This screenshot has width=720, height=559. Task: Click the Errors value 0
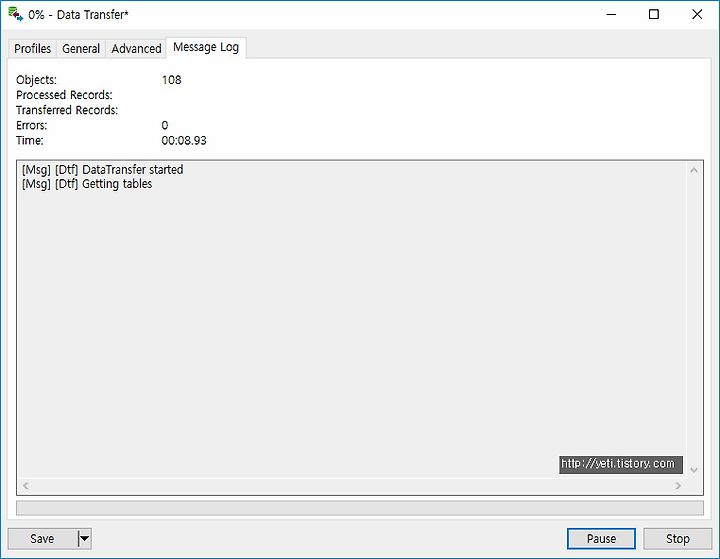pos(165,125)
